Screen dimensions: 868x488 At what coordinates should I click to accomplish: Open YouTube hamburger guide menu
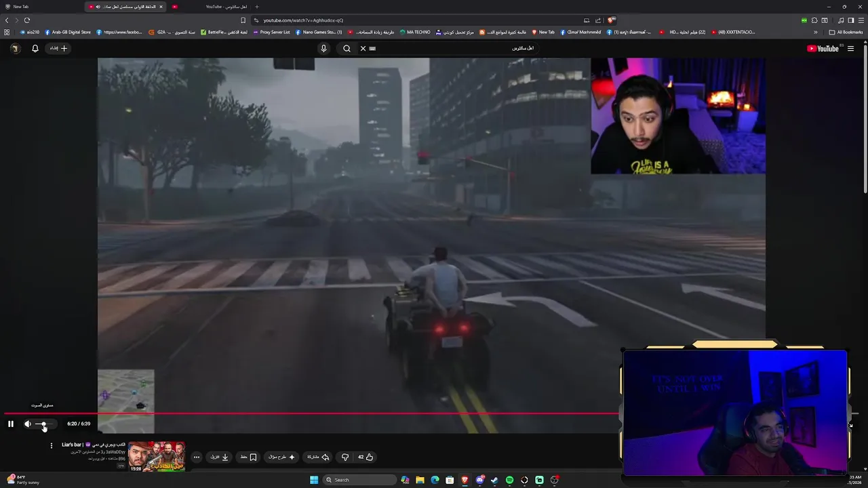click(x=850, y=48)
